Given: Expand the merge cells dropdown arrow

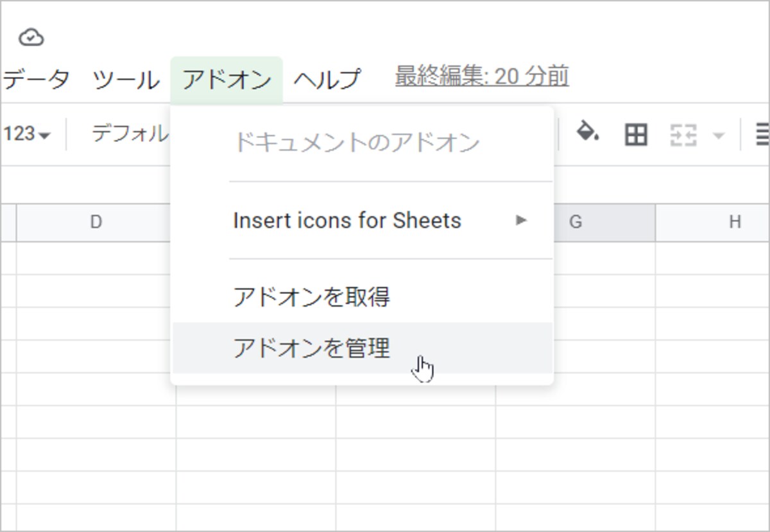Looking at the screenshot, I should click(719, 135).
